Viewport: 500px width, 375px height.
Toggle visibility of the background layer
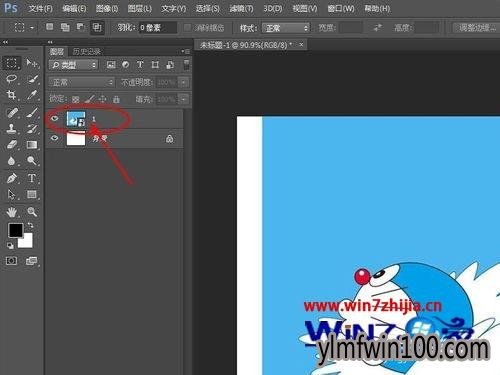tap(55, 138)
